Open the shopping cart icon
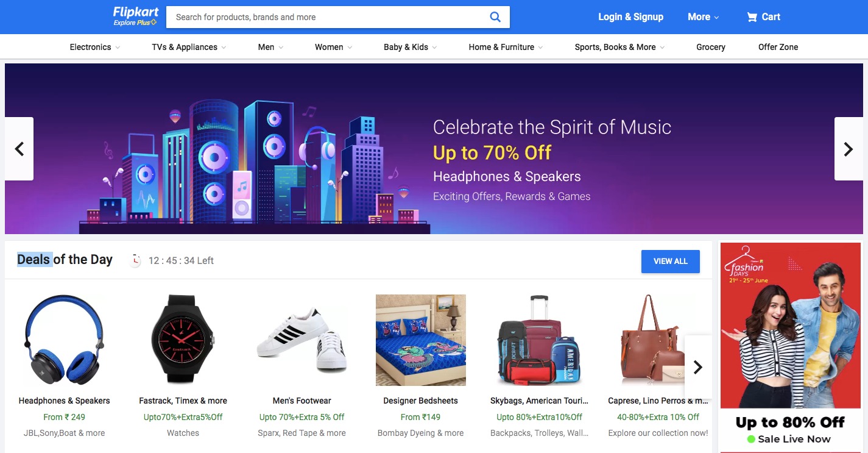Viewport: 868px width, 453px height. [752, 17]
